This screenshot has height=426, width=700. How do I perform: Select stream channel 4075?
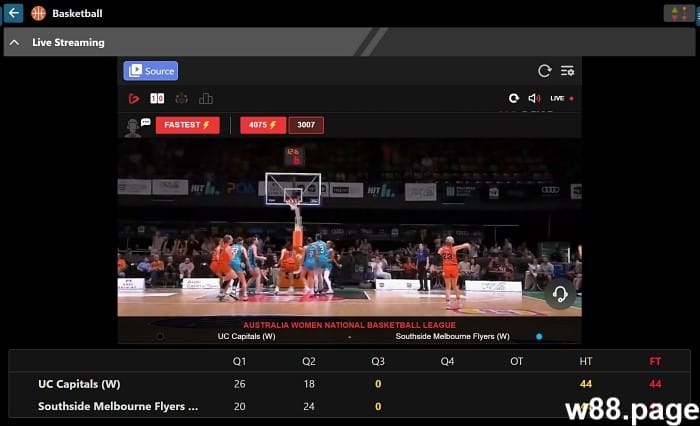point(263,125)
